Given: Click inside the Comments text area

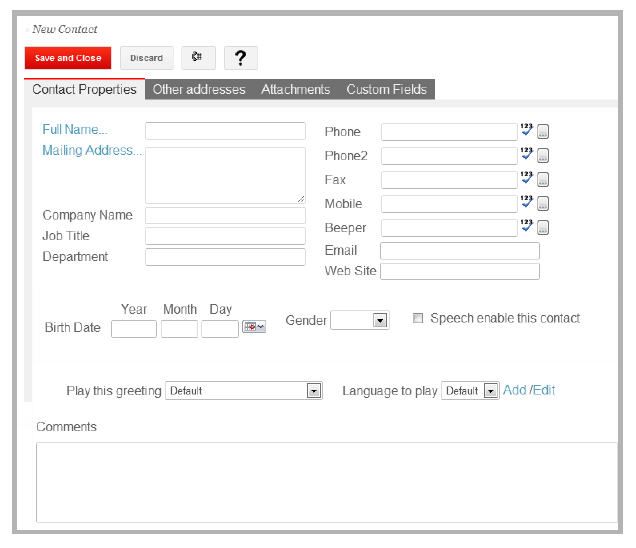Looking at the screenshot, I should click(x=326, y=482).
